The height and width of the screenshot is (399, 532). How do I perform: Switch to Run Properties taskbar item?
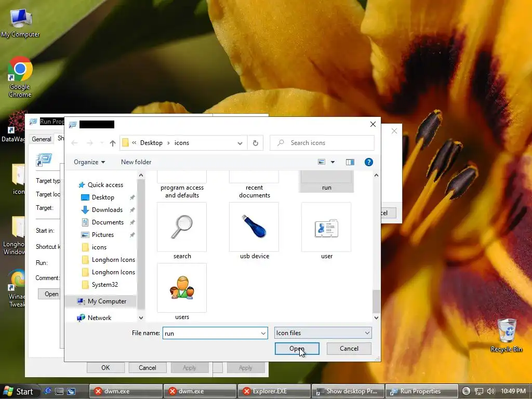click(x=421, y=391)
